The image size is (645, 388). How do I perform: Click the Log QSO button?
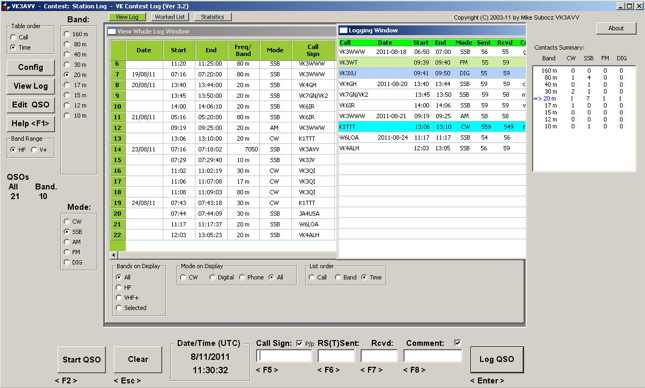(x=497, y=359)
